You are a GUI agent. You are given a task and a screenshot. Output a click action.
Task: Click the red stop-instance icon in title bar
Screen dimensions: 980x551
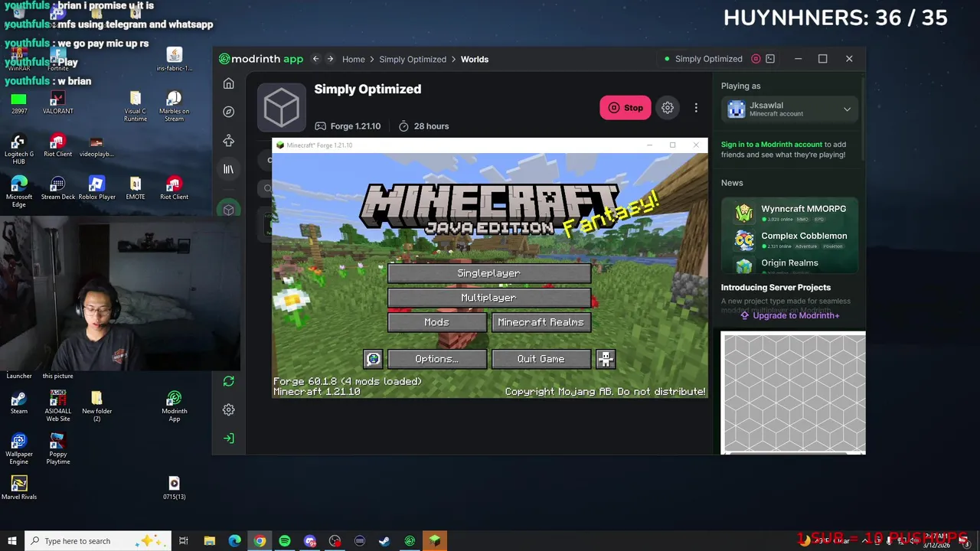(x=756, y=59)
